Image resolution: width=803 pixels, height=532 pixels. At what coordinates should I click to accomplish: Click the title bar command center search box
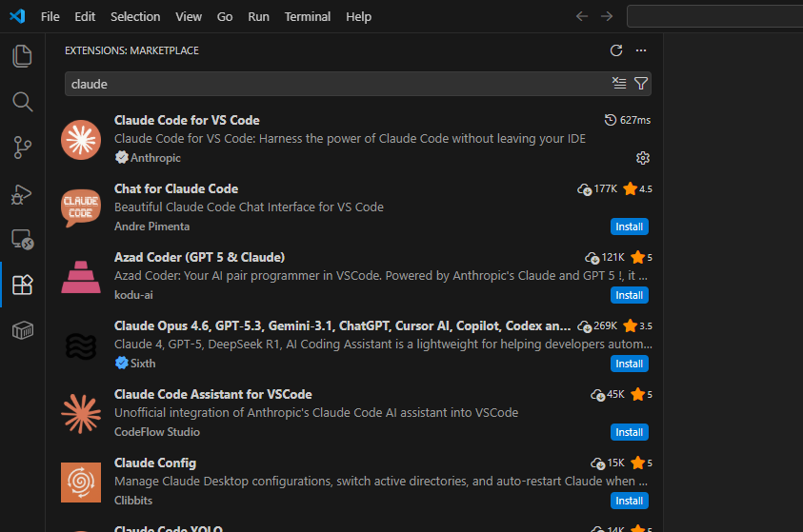[715, 16]
